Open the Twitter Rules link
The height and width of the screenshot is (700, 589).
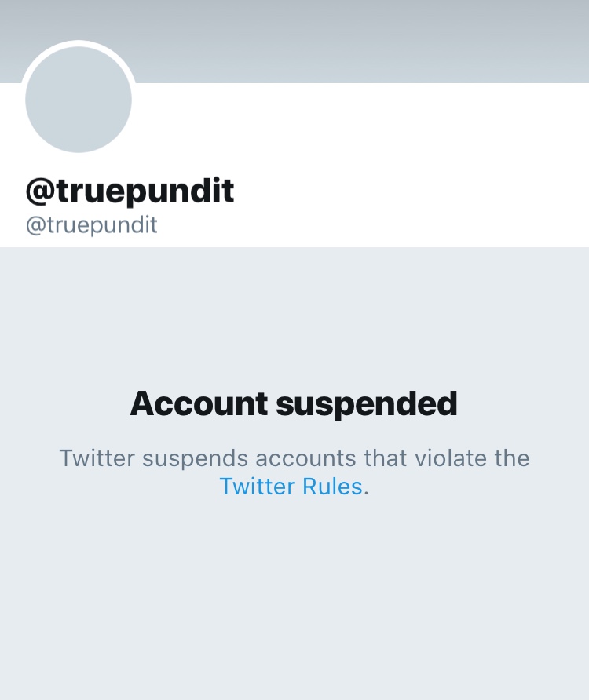(x=291, y=487)
